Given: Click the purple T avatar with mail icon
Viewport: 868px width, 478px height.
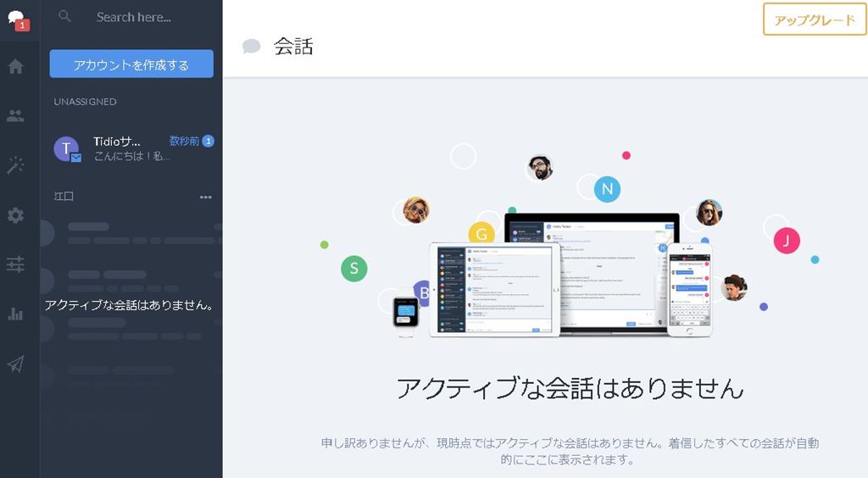Looking at the screenshot, I should pyautogui.click(x=67, y=149).
